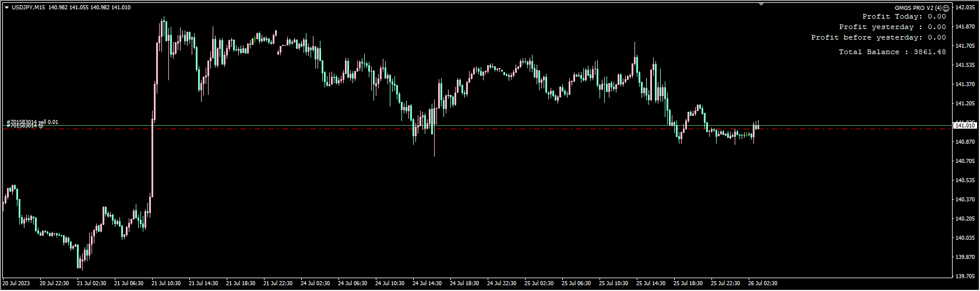980x291 pixels.
Task: Click the 21 Jul 18:30 time axis label
Action: click(241, 283)
